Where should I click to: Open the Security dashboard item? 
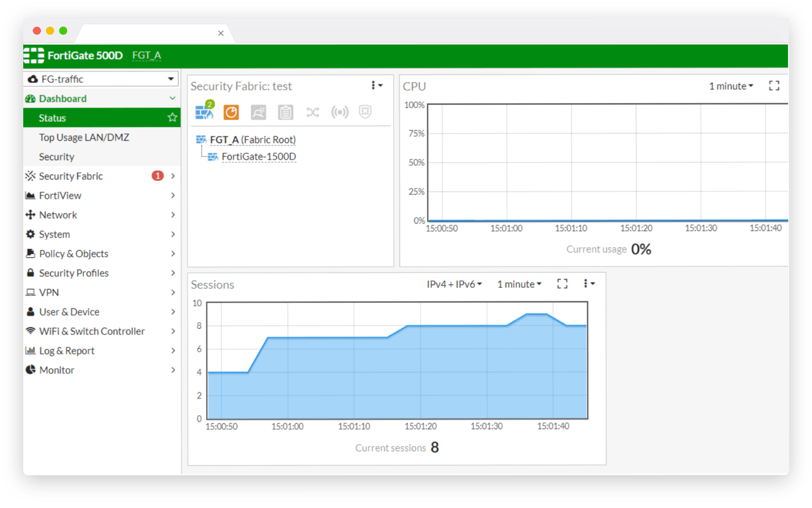point(102,157)
